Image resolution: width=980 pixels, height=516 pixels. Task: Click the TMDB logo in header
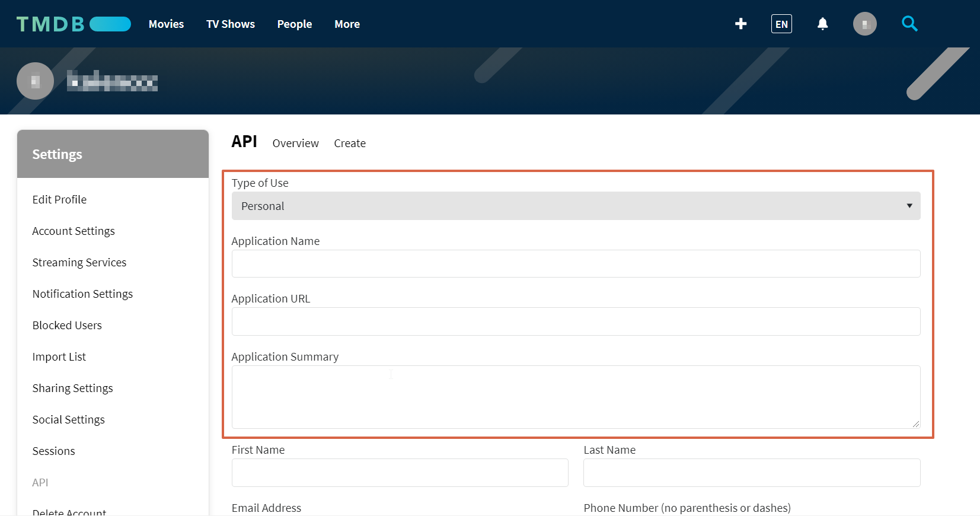(x=73, y=24)
